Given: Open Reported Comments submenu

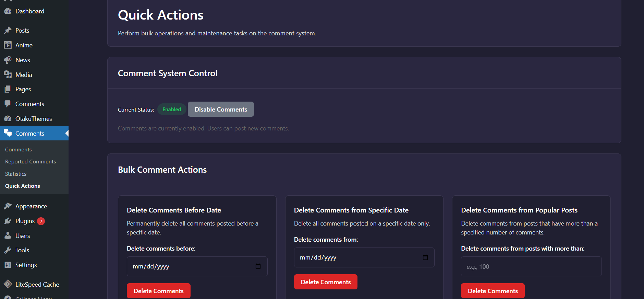Looking at the screenshot, I should (x=31, y=162).
